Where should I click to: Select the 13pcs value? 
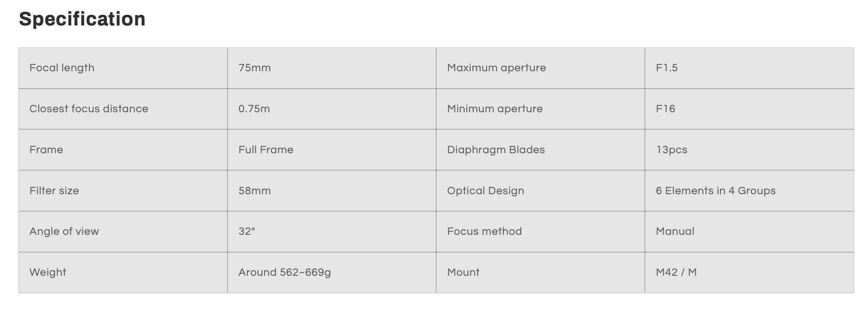(x=671, y=150)
